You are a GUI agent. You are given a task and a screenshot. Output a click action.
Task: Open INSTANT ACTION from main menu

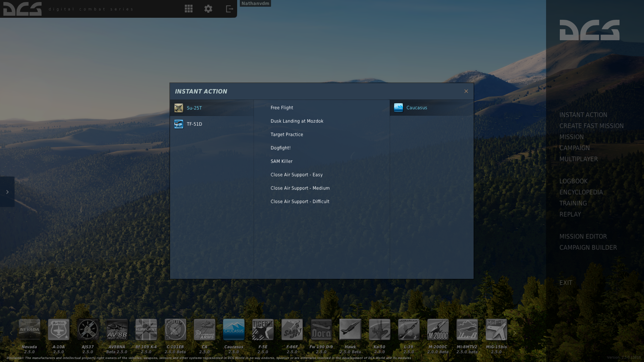click(x=583, y=115)
